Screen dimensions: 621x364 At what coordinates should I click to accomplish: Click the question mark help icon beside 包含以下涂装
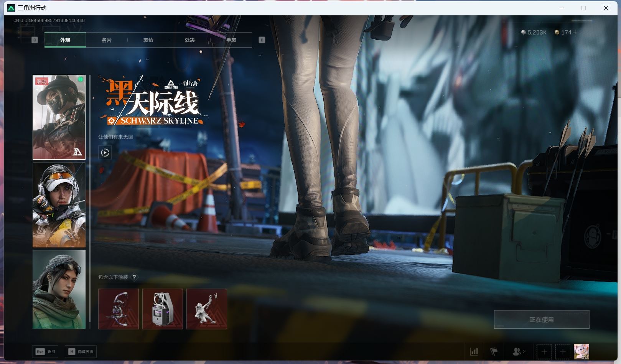[x=134, y=277]
